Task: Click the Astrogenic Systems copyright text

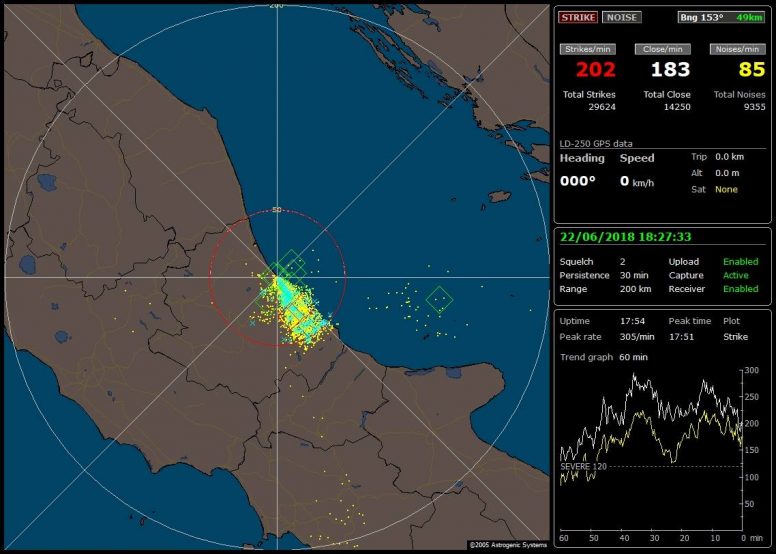Action: (508, 545)
